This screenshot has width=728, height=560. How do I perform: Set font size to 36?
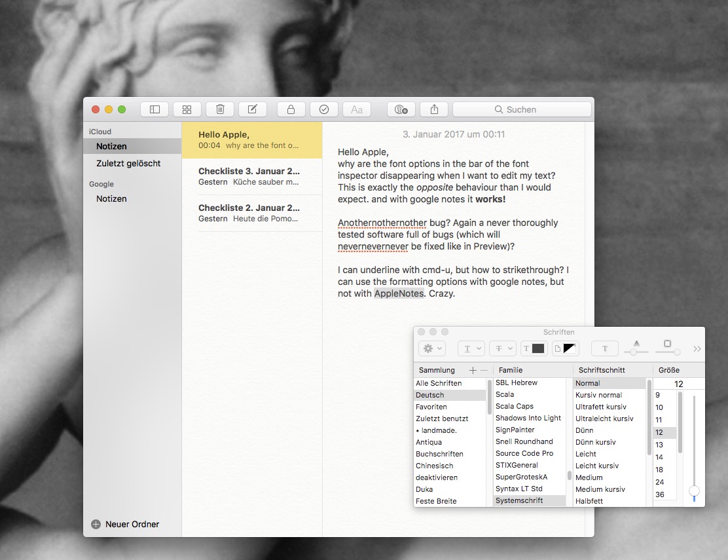[665, 495]
